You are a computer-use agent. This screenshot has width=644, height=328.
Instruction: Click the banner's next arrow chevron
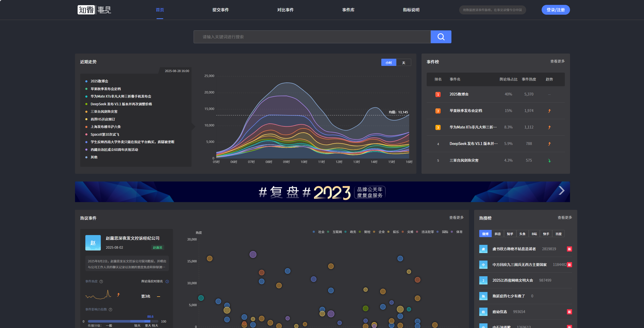561,191
